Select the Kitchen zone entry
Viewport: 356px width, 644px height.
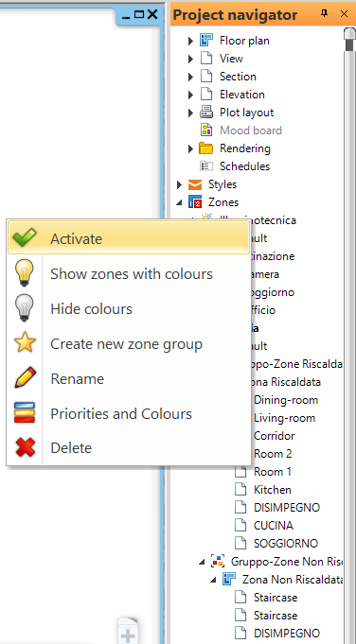(x=273, y=490)
